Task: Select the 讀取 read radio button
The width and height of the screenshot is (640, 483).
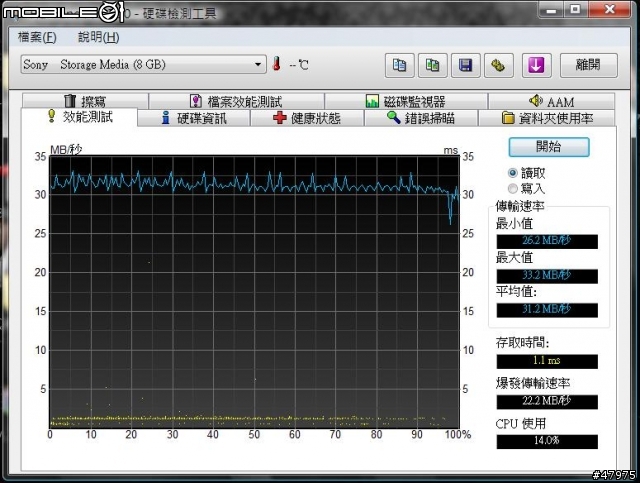Action: [513, 173]
